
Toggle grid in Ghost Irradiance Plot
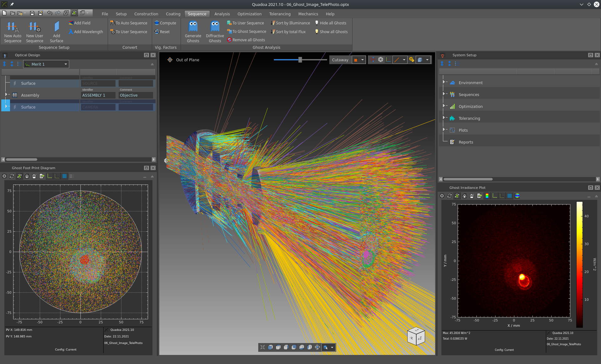tap(510, 196)
